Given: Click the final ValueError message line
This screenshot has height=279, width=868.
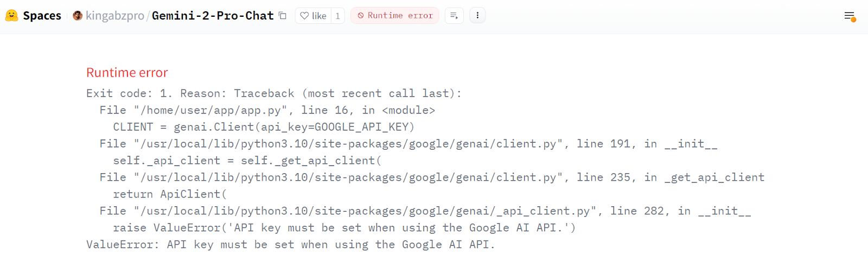Looking at the screenshot, I should (290, 245).
